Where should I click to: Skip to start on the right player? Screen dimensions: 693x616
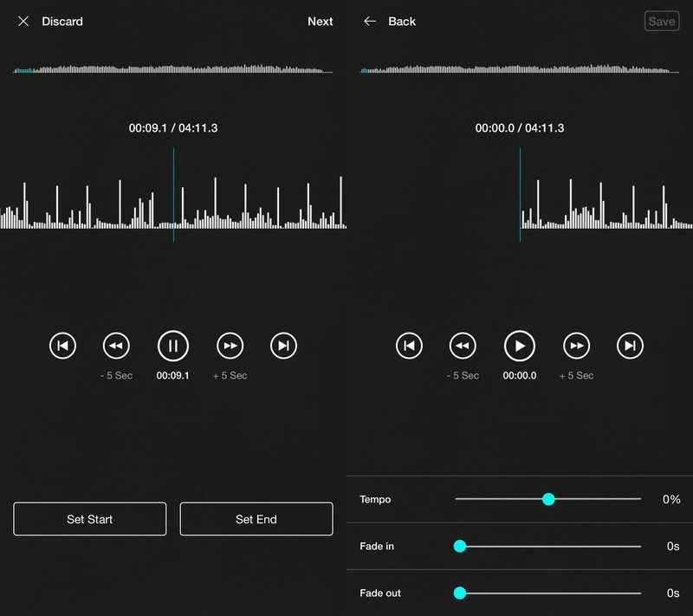coord(409,346)
